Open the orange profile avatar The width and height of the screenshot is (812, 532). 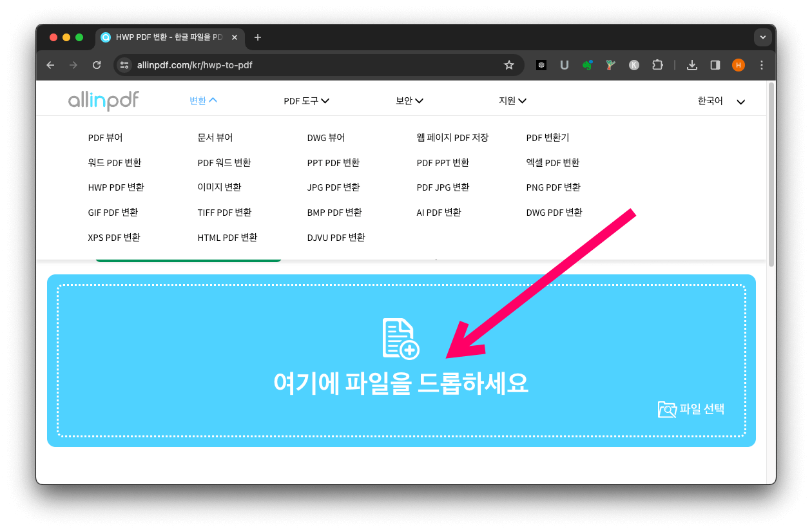click(739, 65)
